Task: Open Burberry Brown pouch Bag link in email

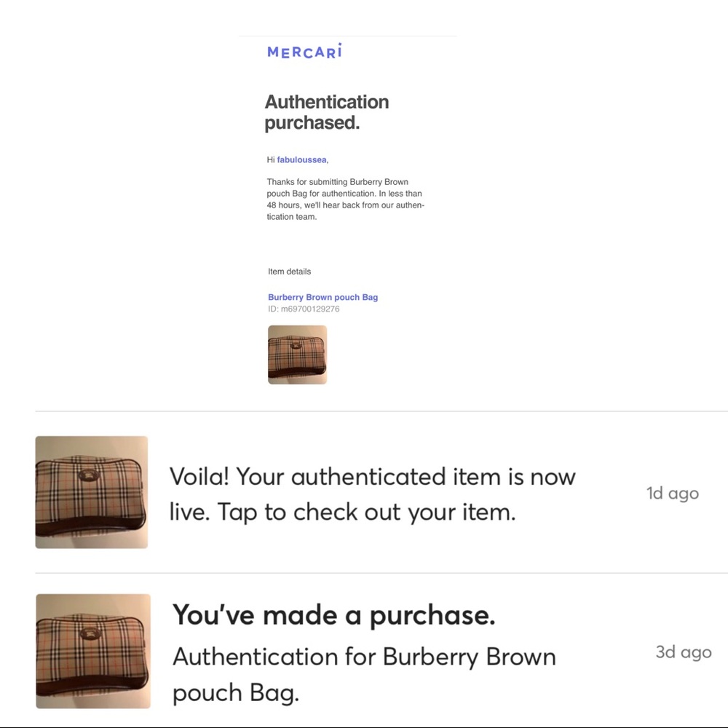Action: tap(323, 297)
